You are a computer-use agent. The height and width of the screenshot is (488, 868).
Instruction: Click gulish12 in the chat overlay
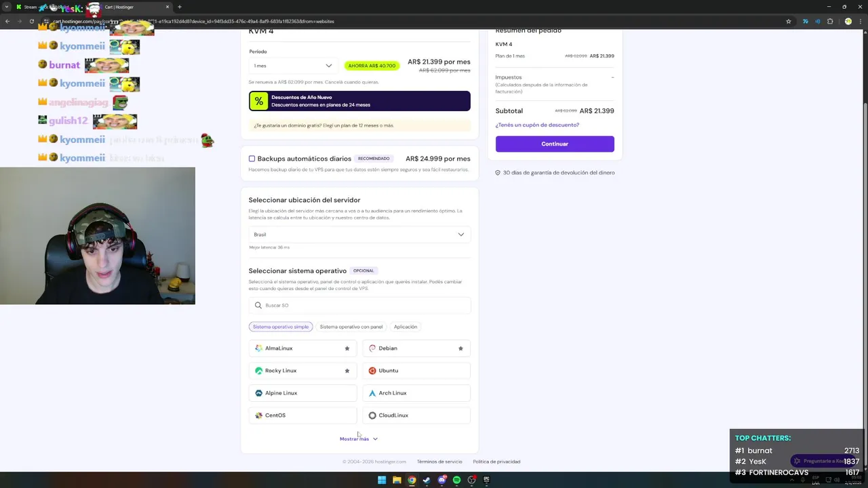[68, 121]
